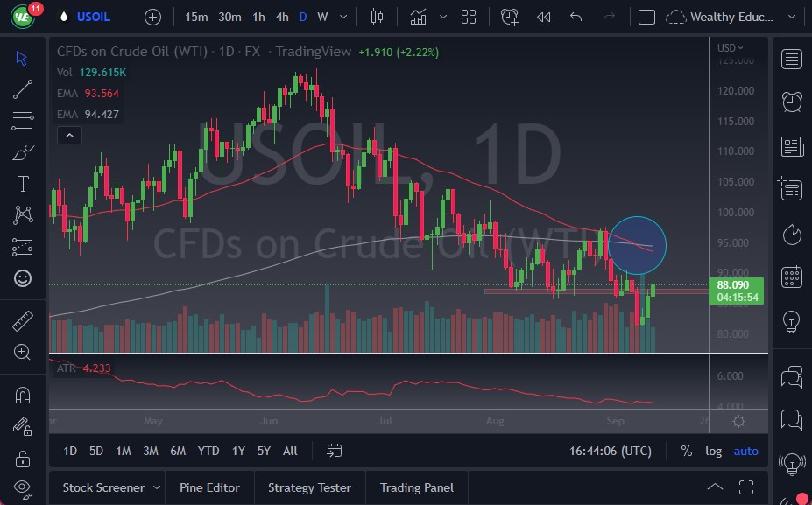Select the text annotation tool
812x505 pixels.
tap(22, 183)
